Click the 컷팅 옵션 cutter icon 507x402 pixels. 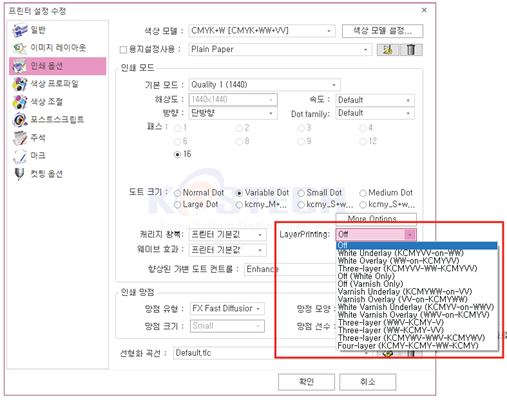(x=20, y=174)
